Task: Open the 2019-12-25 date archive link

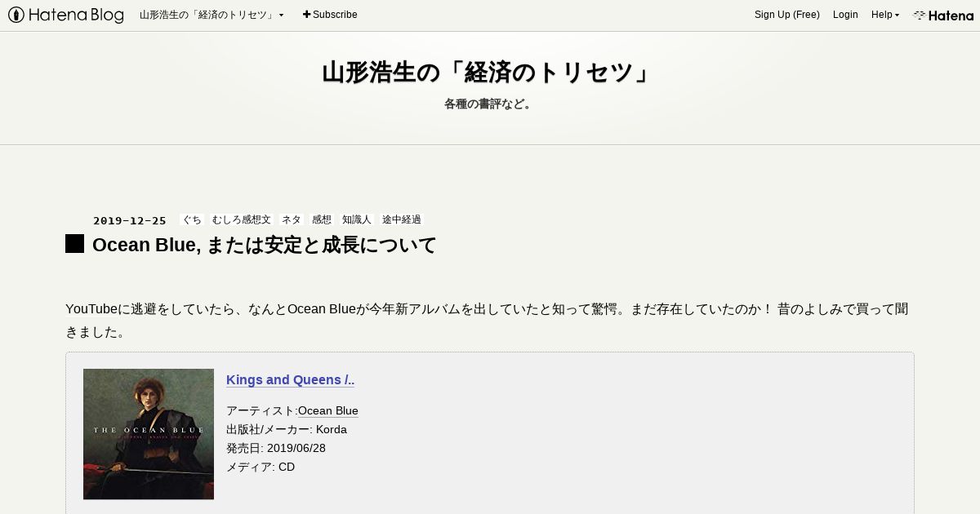Action: coord(130,220)
